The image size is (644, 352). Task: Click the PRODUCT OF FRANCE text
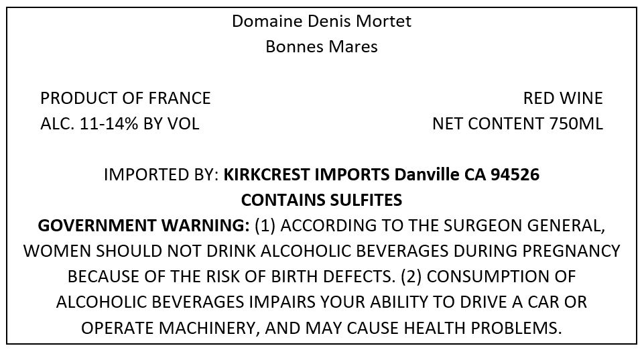(x=125, y=98)
